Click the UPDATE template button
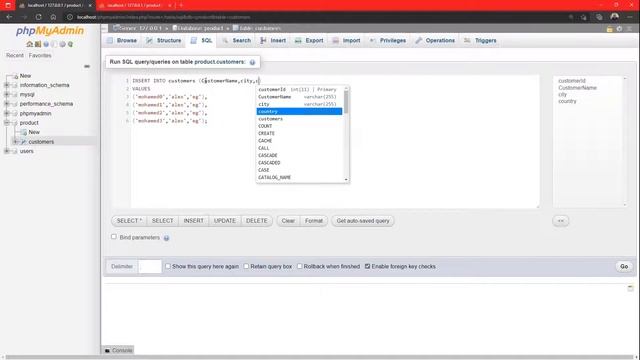 coord(225,221)
